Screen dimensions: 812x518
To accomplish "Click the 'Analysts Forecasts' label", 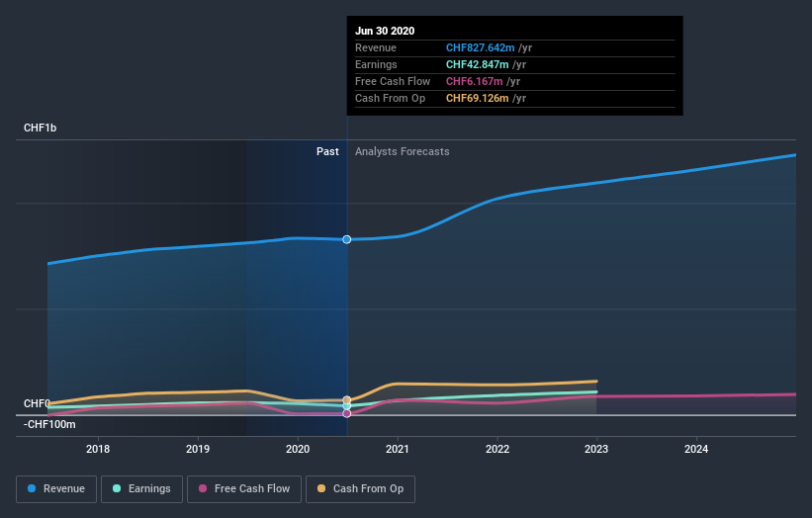I will pos(403,151).
